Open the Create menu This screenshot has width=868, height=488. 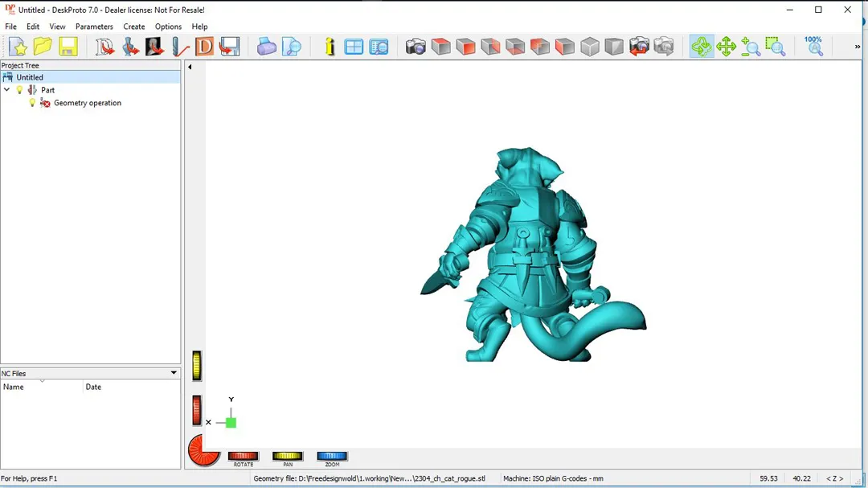pyautogui.click(x=134, y=27)
